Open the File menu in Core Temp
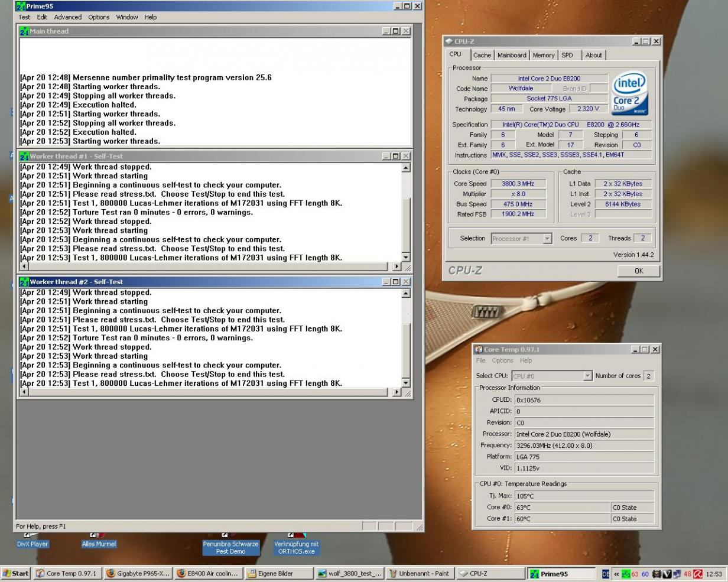This screenshot has height=582, width=728. point(481,360)
